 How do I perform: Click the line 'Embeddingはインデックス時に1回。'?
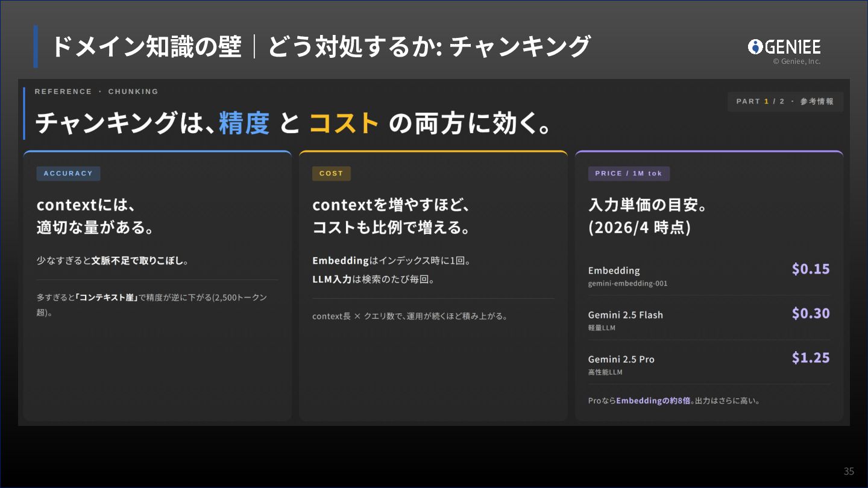[x=391, y=261]
